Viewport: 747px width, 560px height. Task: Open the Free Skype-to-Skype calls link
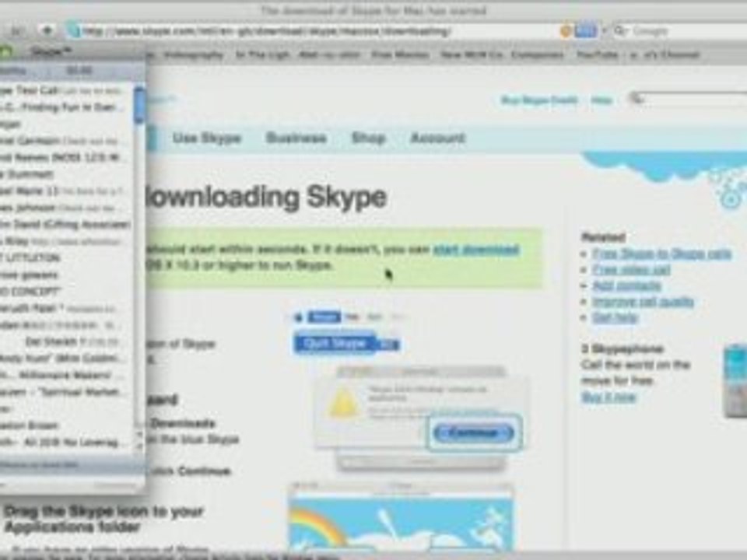coord(661,254)
